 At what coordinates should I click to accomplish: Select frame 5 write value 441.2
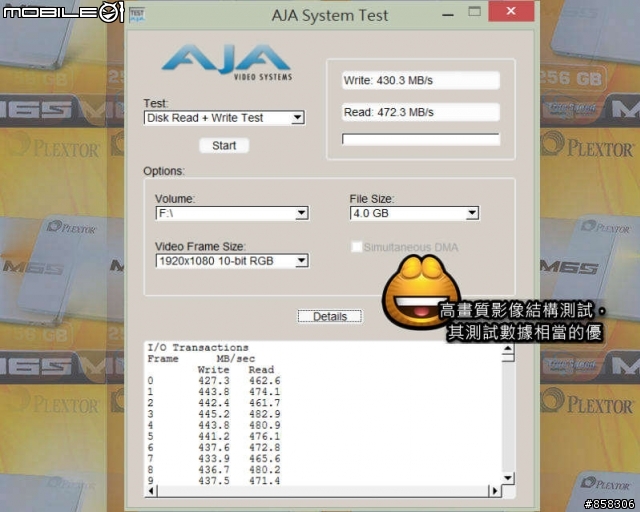214,436
